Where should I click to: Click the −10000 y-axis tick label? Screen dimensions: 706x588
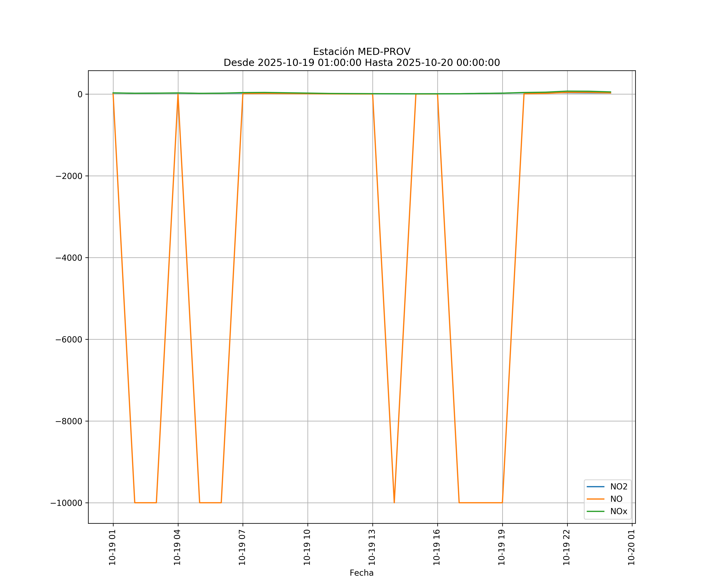(66, 503)
